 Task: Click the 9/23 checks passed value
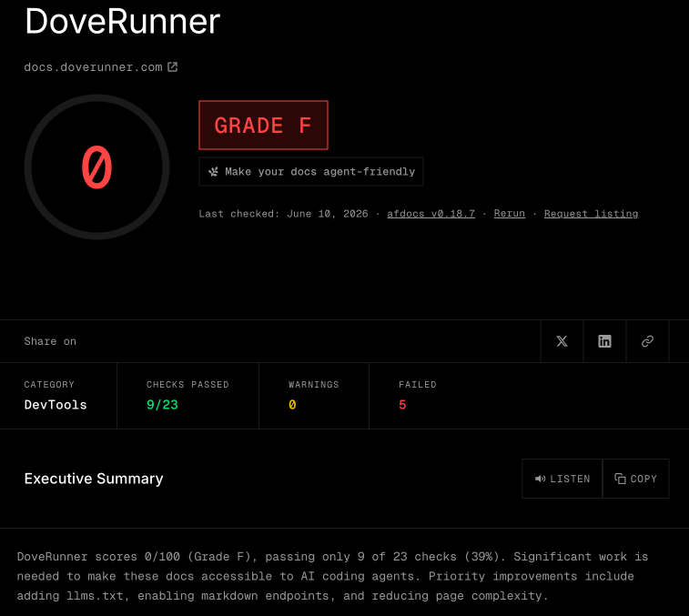coord(162,405)
